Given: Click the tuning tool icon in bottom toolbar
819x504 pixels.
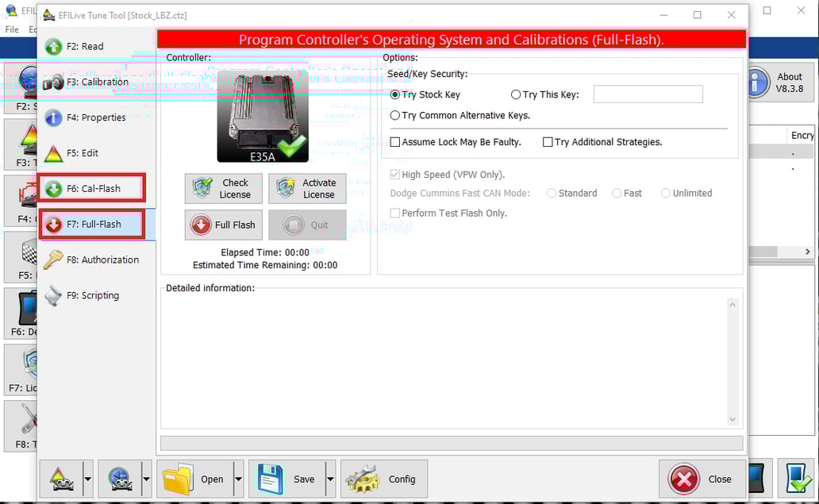Looking at the screenshot, I should pos(61,478).
